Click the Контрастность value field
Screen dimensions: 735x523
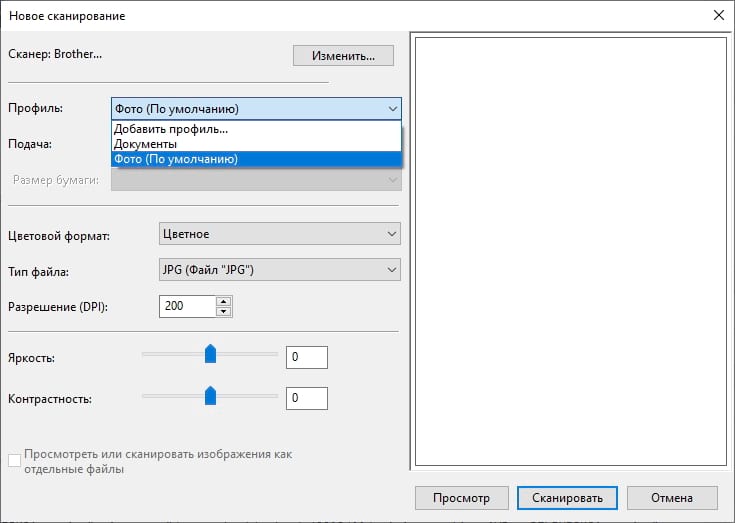(x=306, y=398)
